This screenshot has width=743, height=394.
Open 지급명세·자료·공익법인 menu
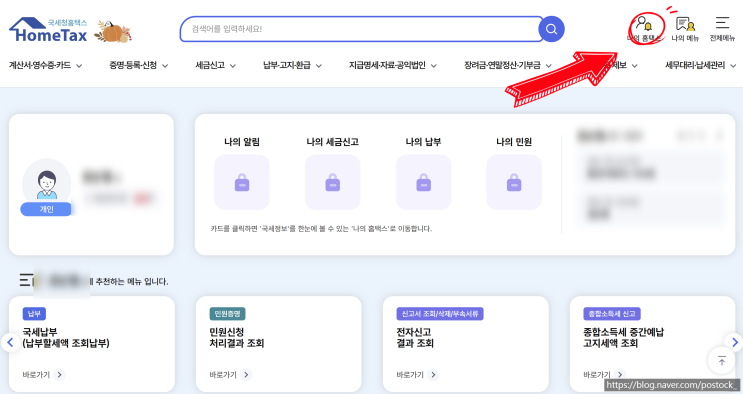coord(388,65)
